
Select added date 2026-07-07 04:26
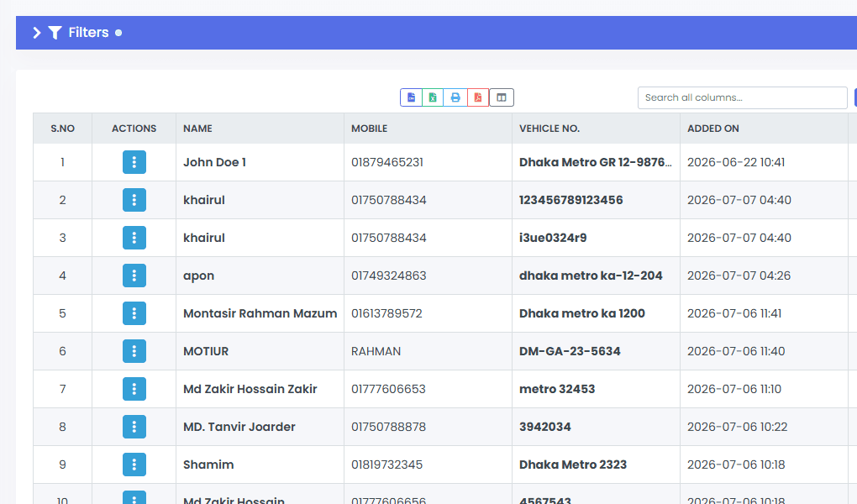tap(739, 276)
